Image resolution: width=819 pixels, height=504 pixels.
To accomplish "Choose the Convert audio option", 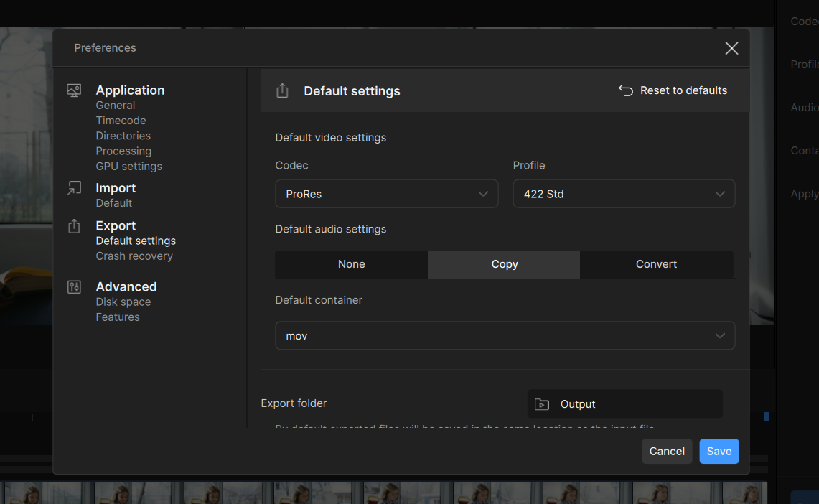I will coord(656,264).
